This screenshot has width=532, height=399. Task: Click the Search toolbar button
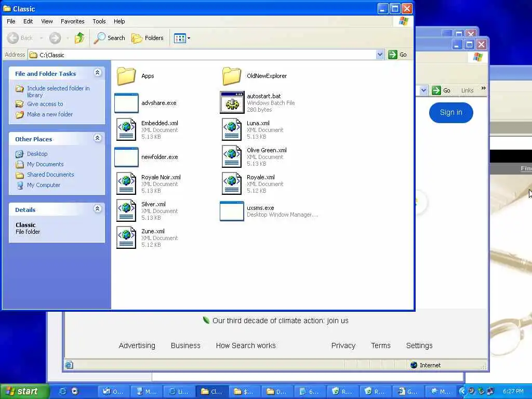click(110, 37)
